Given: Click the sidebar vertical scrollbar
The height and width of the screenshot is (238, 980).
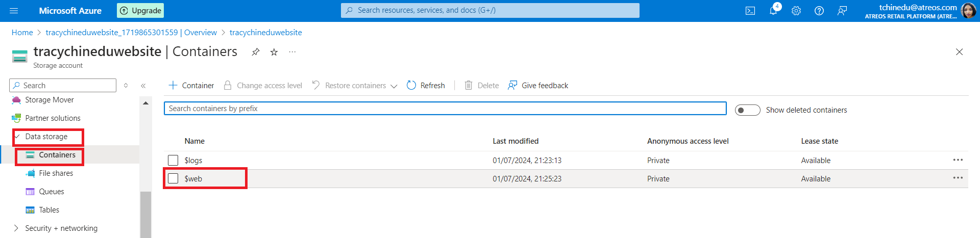Looking at the screenshot, I should 145,214.
